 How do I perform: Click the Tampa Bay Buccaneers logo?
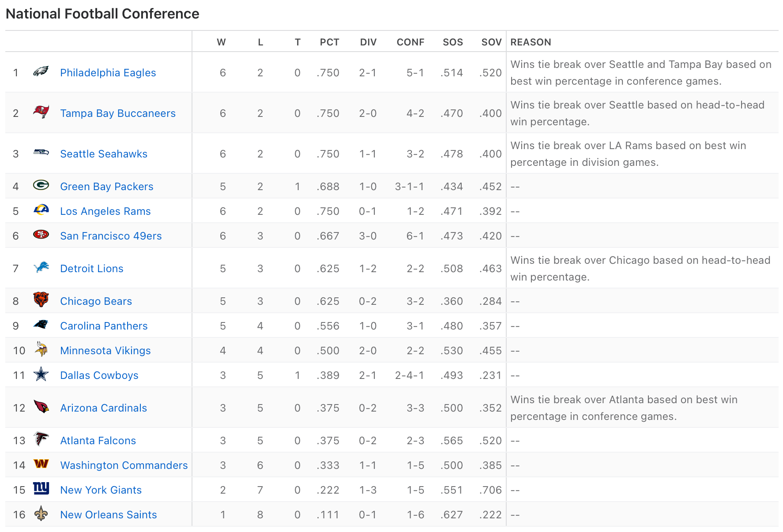pos(41,112)
